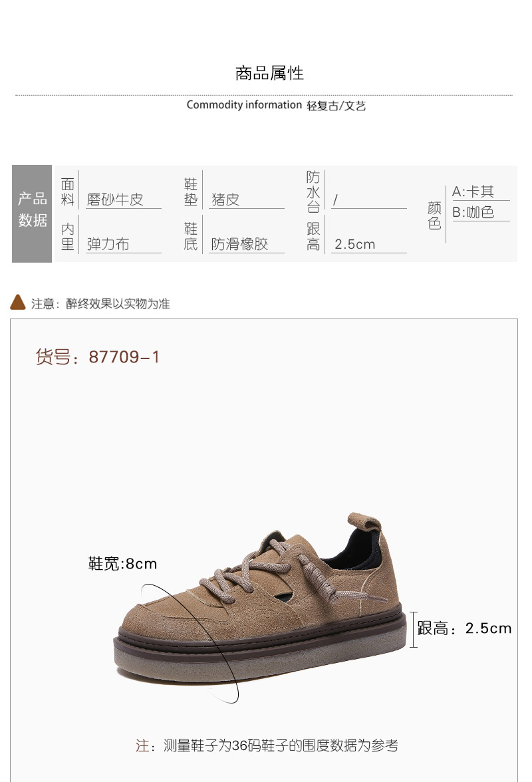Click the 跟高: 2.5cm label beside shoe
Image resolution: width=532 pixels, height=782 pixels.
point(464,628)
